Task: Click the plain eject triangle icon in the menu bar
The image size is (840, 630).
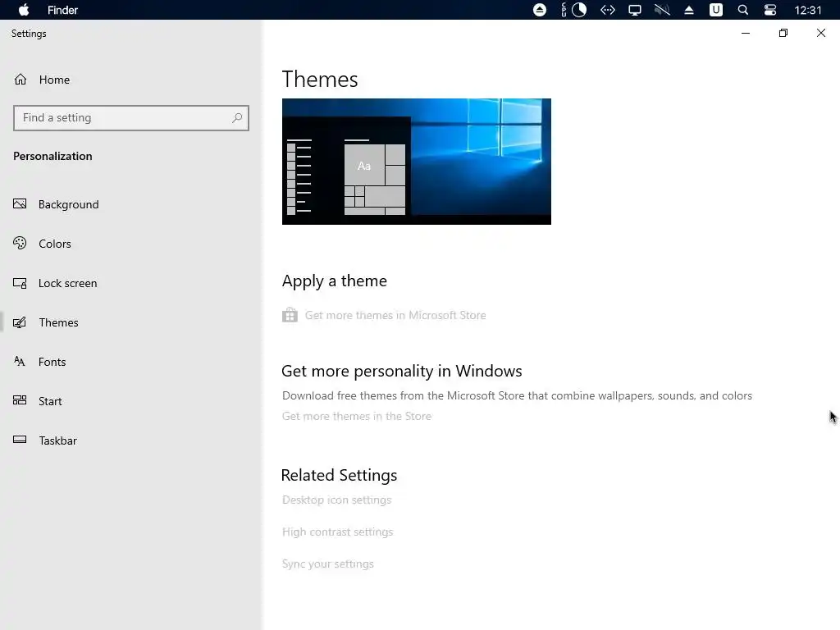Action: click(x=689, y=10)
